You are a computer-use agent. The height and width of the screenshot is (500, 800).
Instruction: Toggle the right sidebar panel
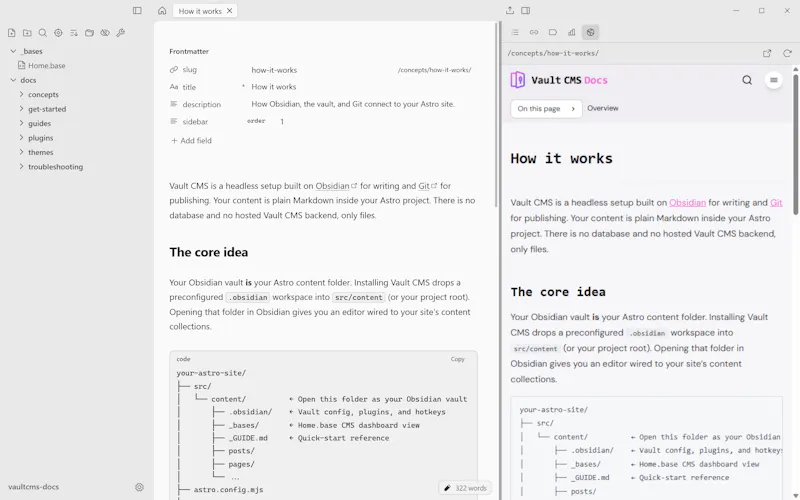[526, 10]
